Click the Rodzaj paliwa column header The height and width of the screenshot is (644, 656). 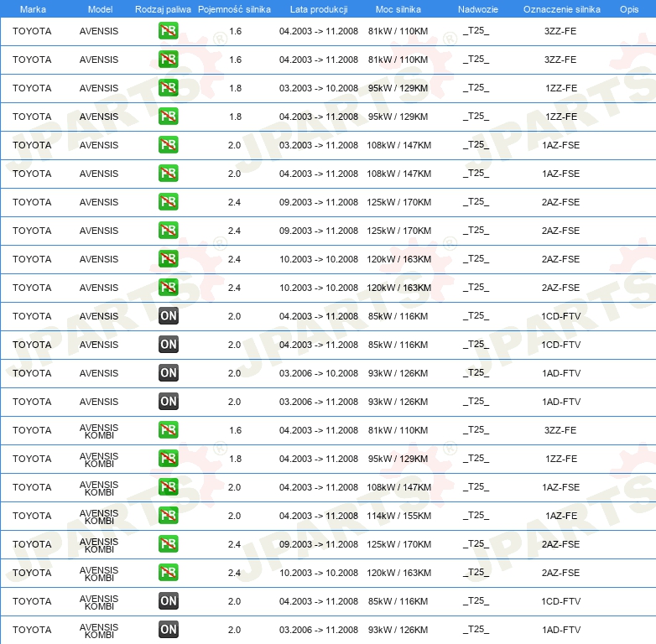click(x=163, y=9)
